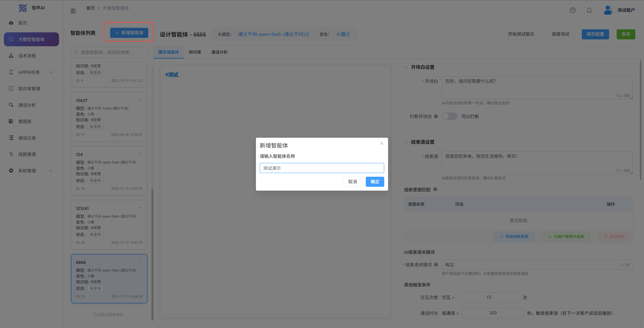Click edit icon beside 通义千问-qwen-flash model
The height and width of the screenshot is (328, 644).
tap(307, 34)
